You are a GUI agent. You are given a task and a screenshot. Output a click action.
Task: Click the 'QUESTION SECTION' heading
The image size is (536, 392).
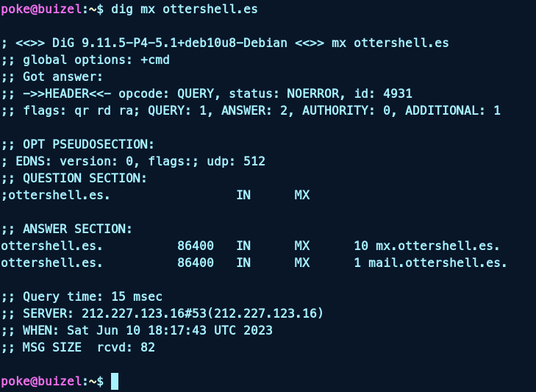pos(85,178)
